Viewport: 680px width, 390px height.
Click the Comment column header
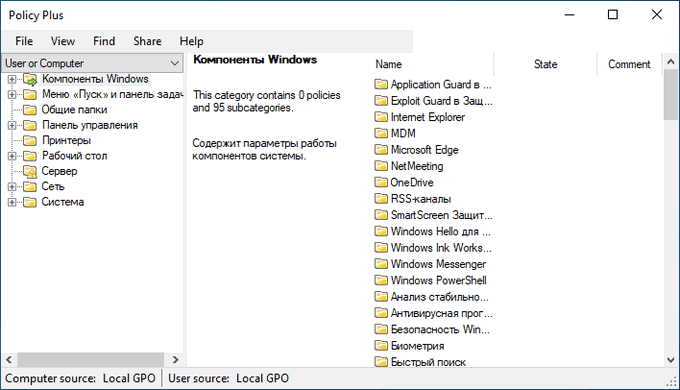(x=629, y=64)
